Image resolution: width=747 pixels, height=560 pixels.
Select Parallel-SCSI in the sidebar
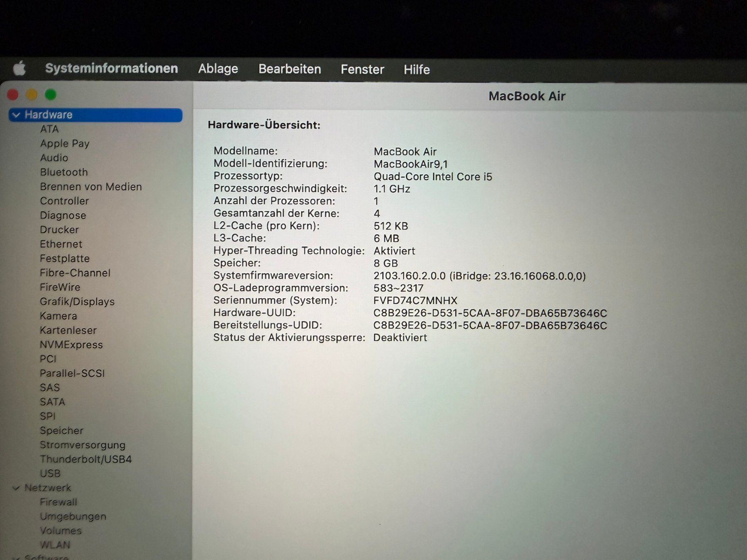click(x=72, y=373)
